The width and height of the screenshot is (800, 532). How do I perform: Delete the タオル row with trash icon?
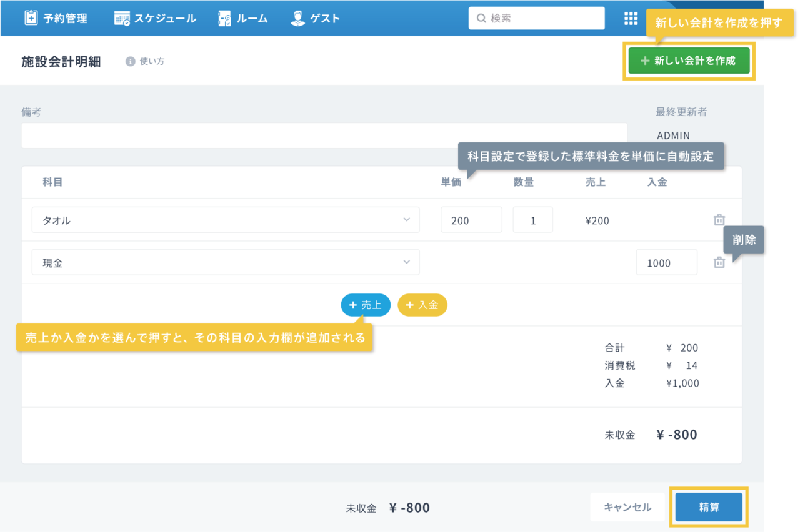[x=719, y=220]
